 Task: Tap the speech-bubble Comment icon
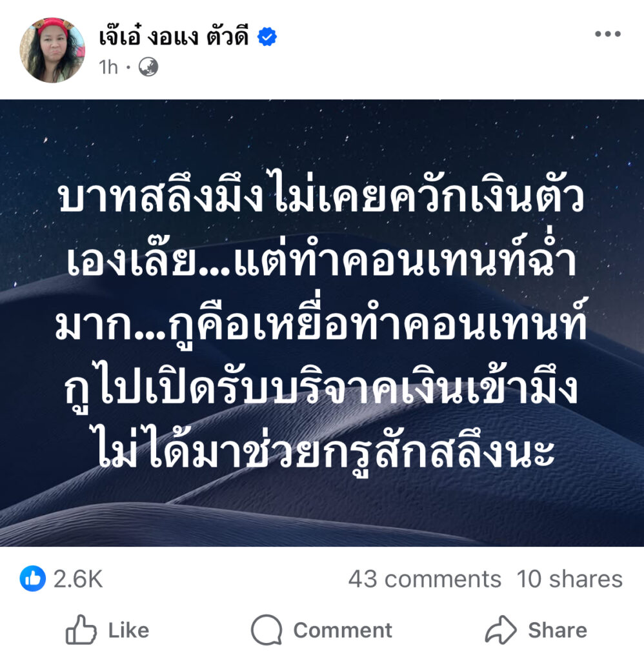coord(267,630)
